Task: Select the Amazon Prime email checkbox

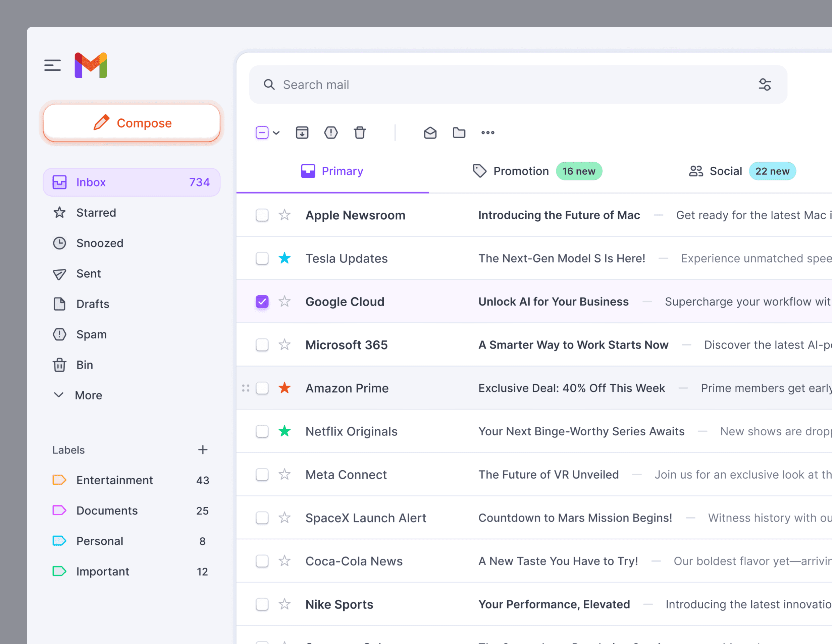Action: coord(262,388)
